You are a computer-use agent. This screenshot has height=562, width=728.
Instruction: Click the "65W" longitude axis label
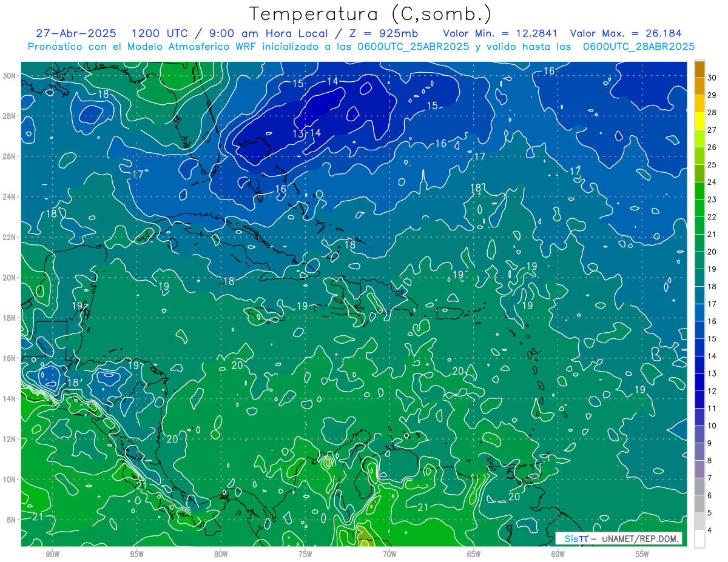474,554
